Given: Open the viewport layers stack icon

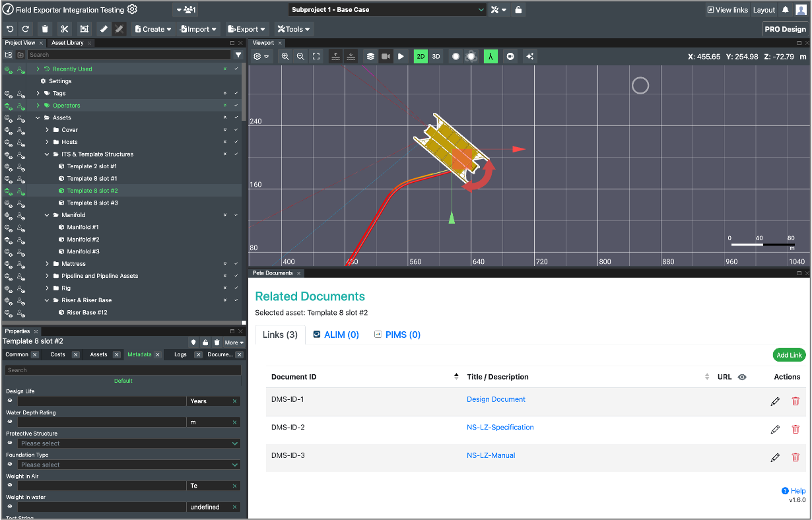Looking at the screenshot, I should coord(370,57).
